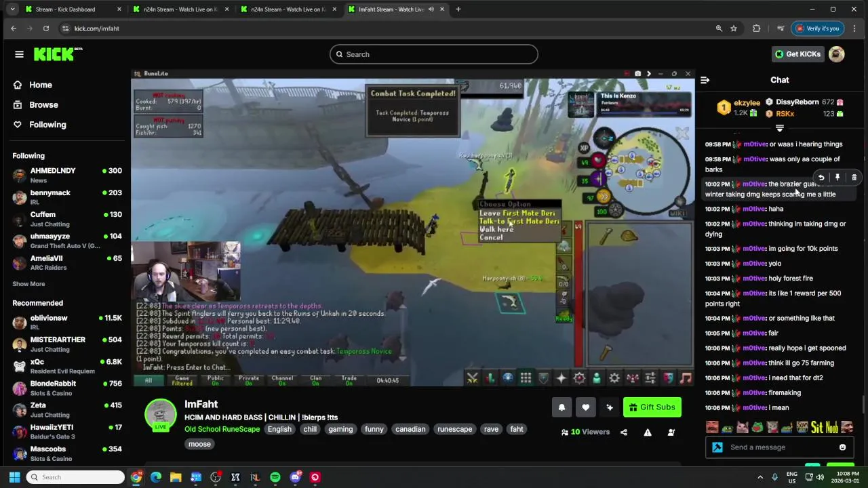Open browser extensions puzzle icon

click(756, 28)
